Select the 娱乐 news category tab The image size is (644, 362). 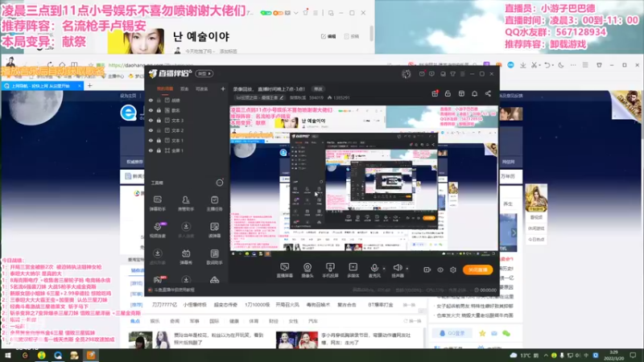(155, 321)
